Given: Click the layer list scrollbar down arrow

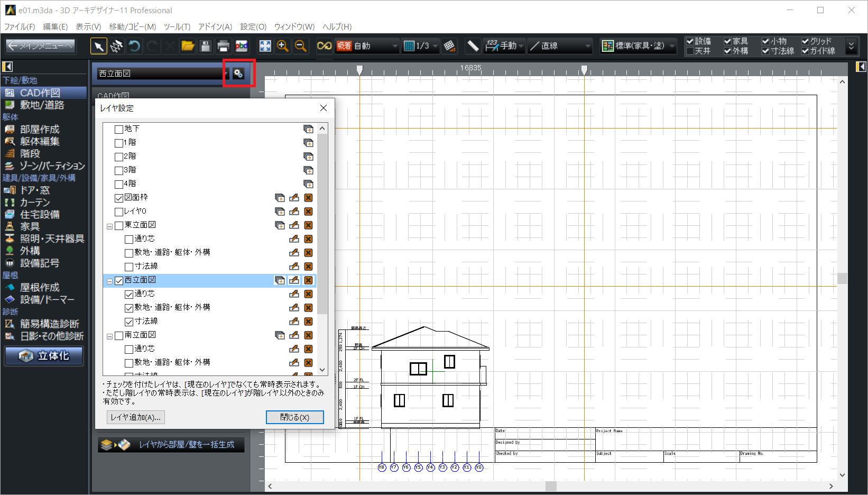Looking at the screenshot, I should tap(322, 370).
